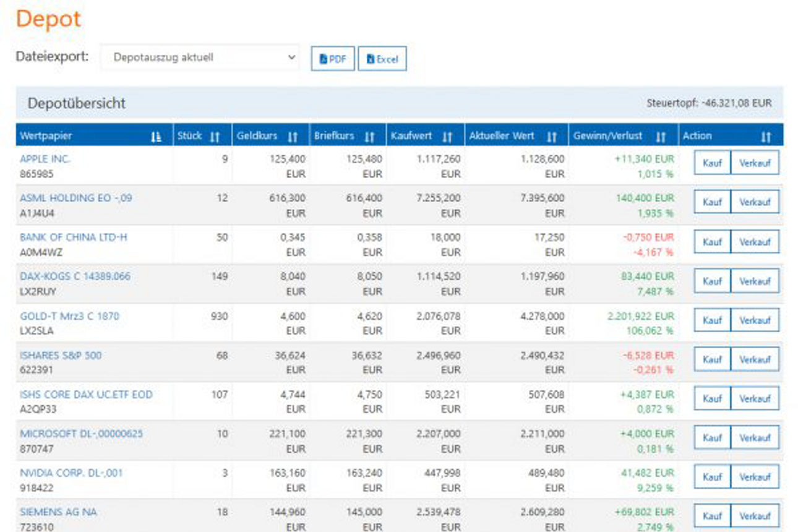The height and width of the screenshot is (532, 798).
Task: Sell the ISHARES S&P 500 position
Action: coord(755,359)
